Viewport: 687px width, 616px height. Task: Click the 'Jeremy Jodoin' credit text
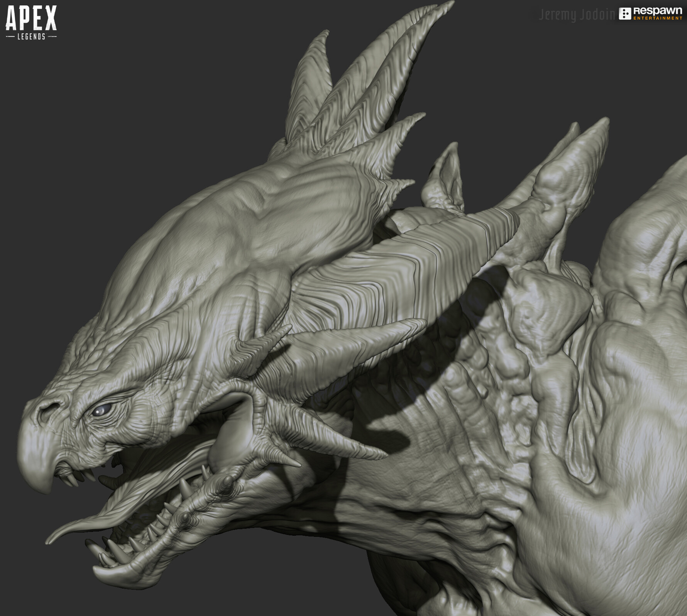click(x=577, y=15)
